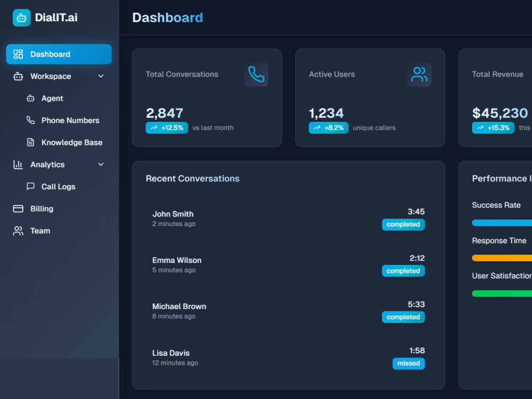The height and width of the screenshot is (399, 532).
Task: Click Lisa Davis's missed status badge
Action: coord(409,363)
